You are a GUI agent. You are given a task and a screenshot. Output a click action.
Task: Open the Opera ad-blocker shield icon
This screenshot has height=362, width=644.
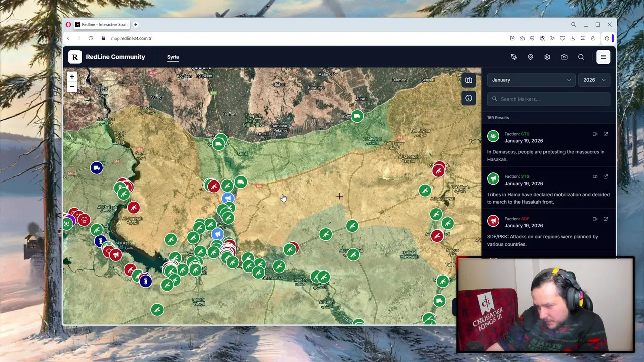pos(532,38)
